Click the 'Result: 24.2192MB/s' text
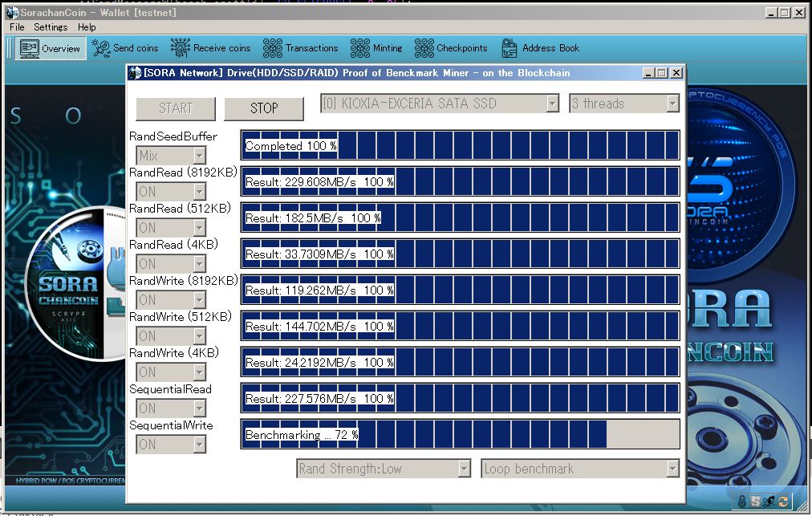Screen dimensions: 812x516 click(300, 363)
